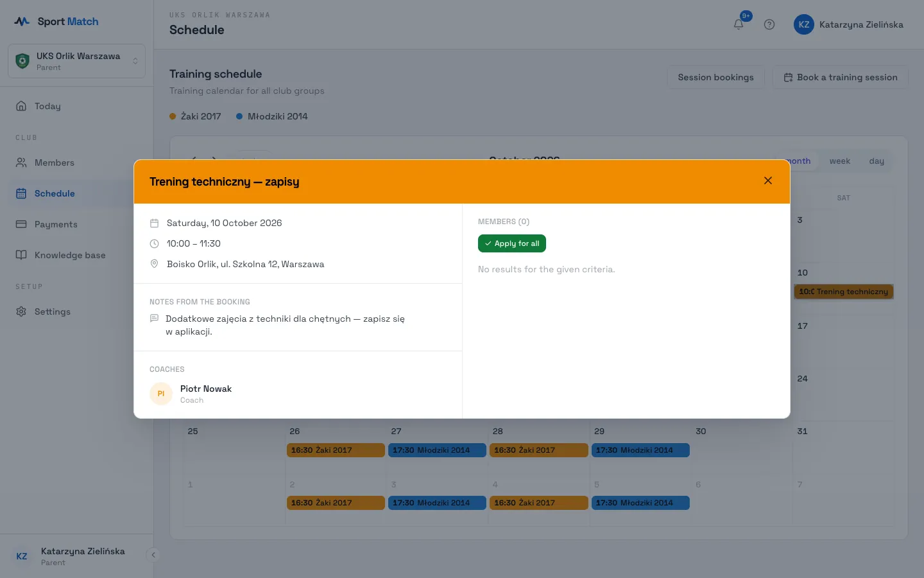Open 16:30 Żaki 2017 event on the 26th

pos(336,450)
